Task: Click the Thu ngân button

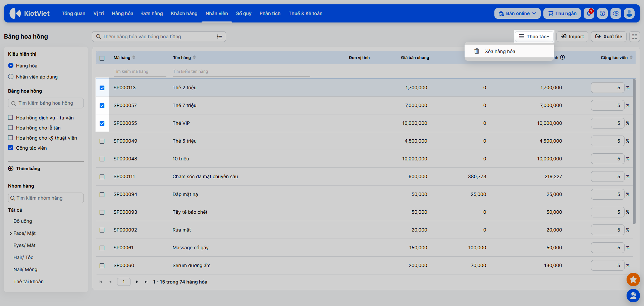Action: click(562, 13)
